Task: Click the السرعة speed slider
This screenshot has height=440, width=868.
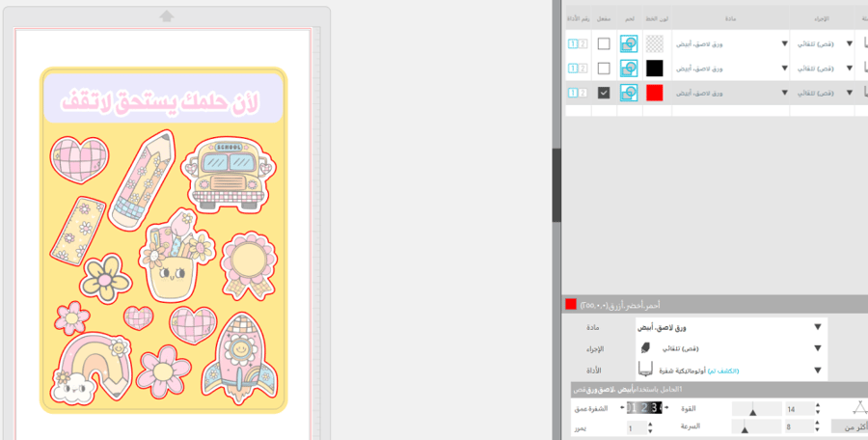Action: tap(757, 426)
